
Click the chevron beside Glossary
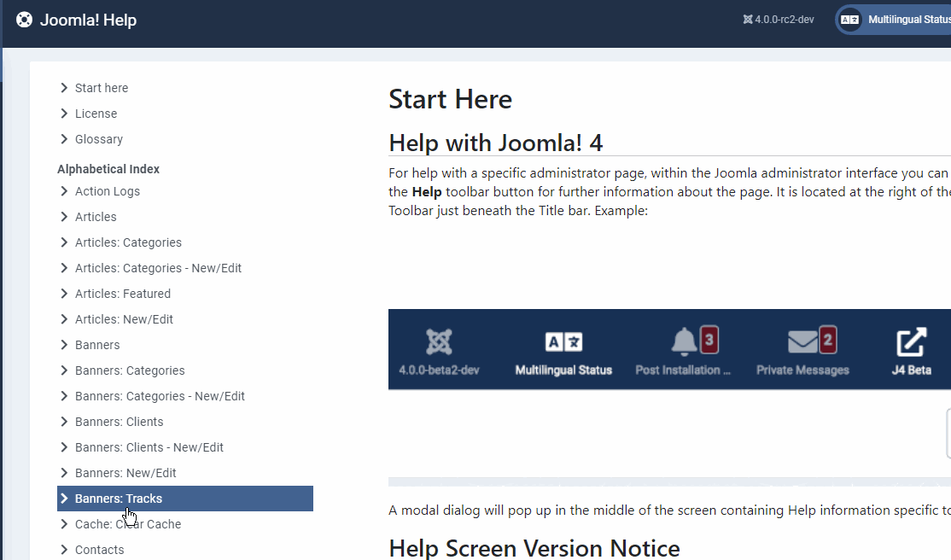(64, 139)
